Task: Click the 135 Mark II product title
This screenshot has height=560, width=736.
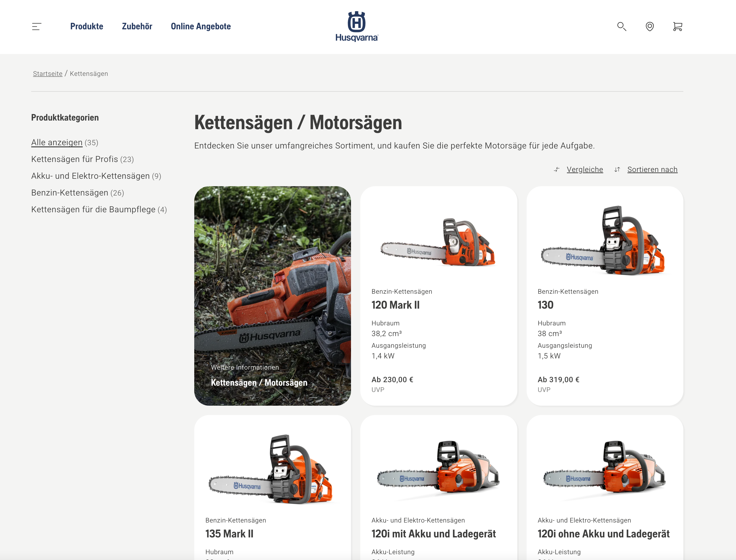Action: pos(229,534)
